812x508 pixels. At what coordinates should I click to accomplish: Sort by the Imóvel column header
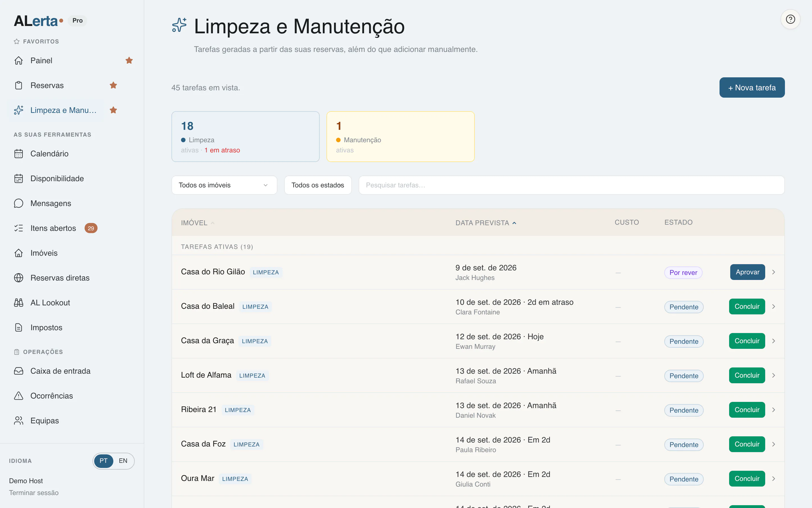pyautogui.click(x=197, y=223)
